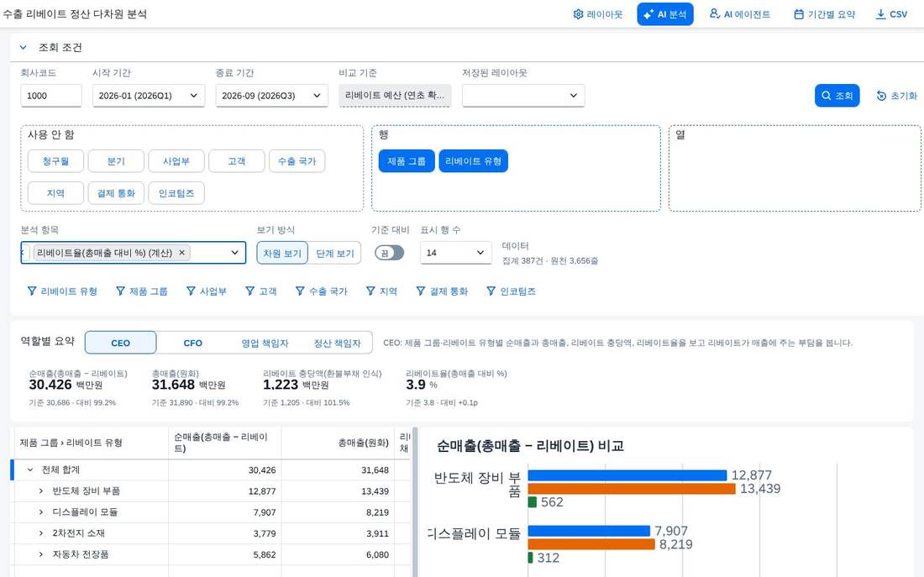The width and height of the screenshot is (924, 577).
Task: Click the vertical splitter between table and chart
Action: 415,502
